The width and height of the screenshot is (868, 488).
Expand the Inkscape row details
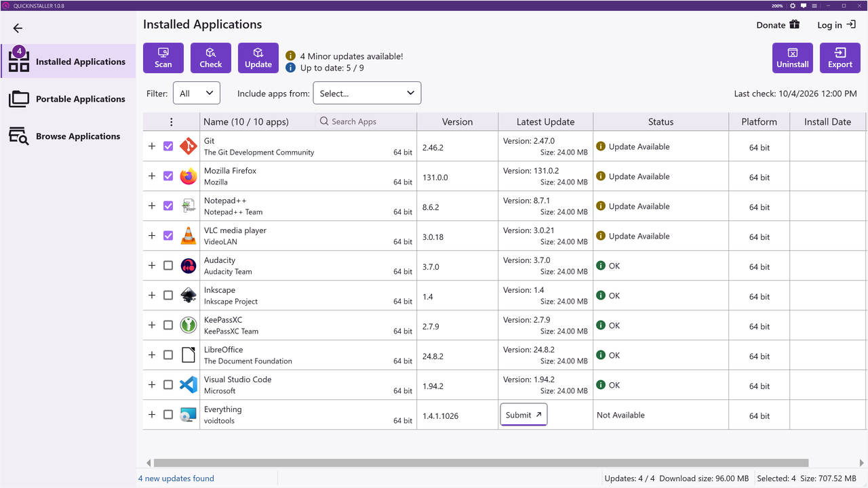pos(152,296)
